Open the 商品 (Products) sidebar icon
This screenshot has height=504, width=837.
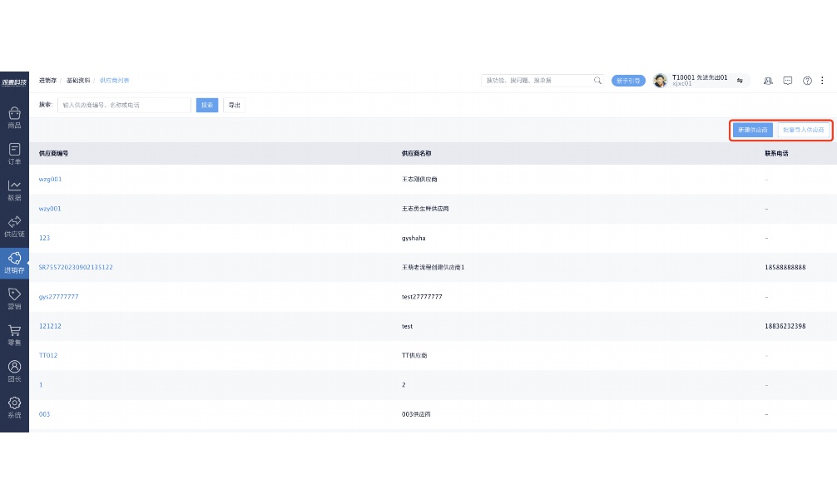coord(14,116)
